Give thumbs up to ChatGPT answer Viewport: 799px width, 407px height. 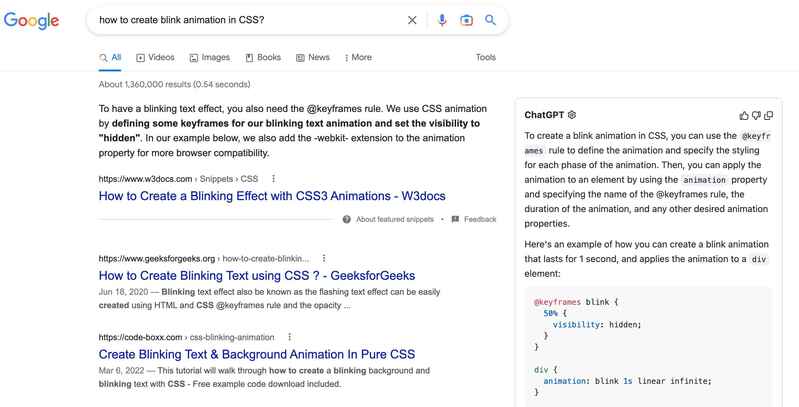744,116
